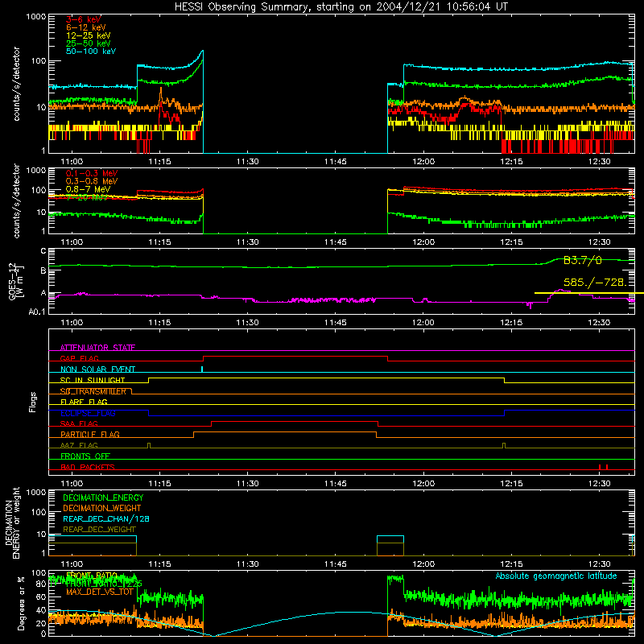This screenshot has width=644, height=644.
Task: Click the REAR_DEC_CHAN/128 legend label
Action: click(x=106, y=518)
